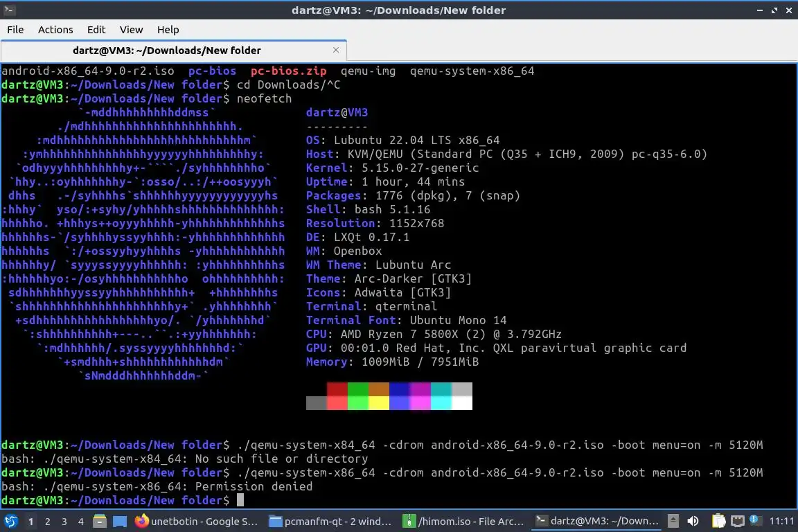This screenshot has height=532, width=798.
Task: Switch to pcmanfm-qt windows in taskbar
Action: [331, 522]
